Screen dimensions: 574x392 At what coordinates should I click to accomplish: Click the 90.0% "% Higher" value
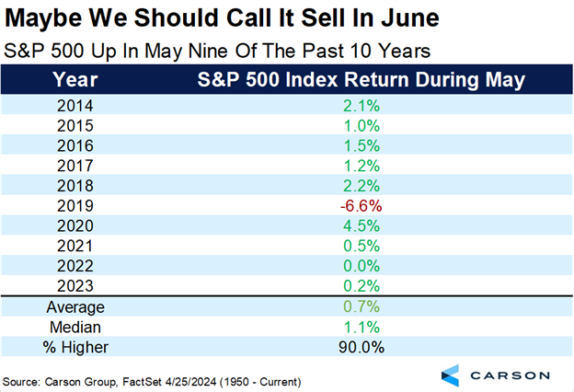pyautogui.click(x=361, y=346)
